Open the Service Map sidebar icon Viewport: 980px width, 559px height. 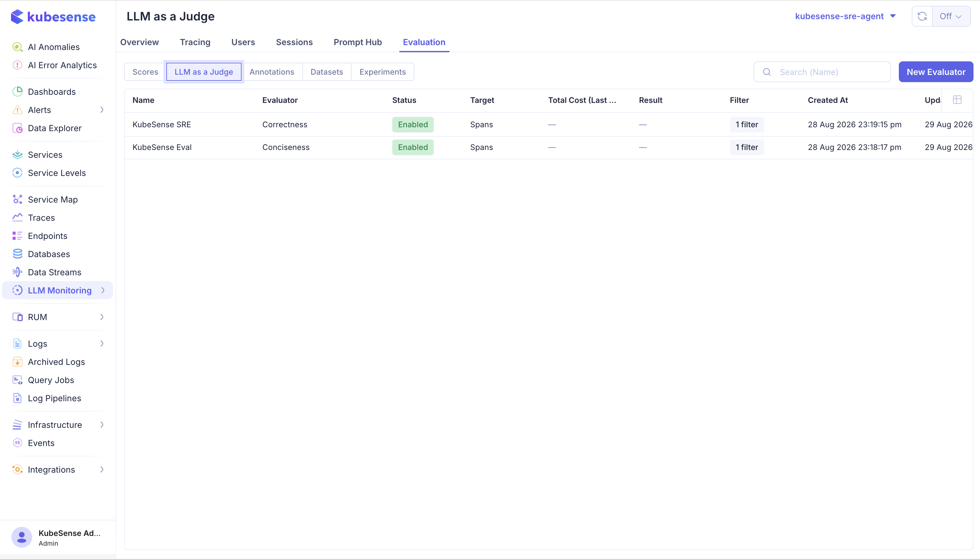(17, 199)
